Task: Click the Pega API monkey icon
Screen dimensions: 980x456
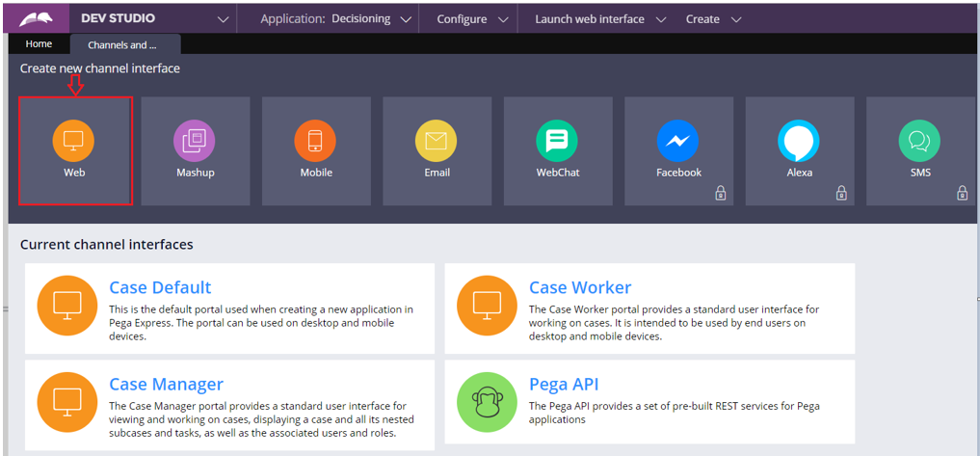Action: 488,403
